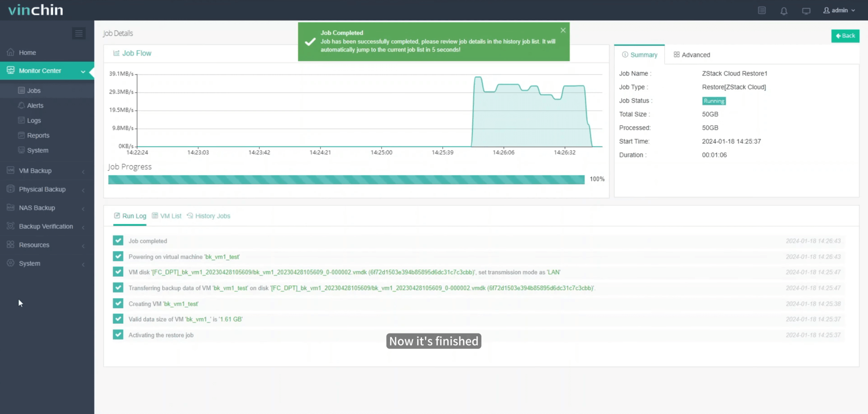This screenshot has height=414, width=868.
Task: Collapse the sidebar with the hamburger icon
Action: tap(79, 33)
